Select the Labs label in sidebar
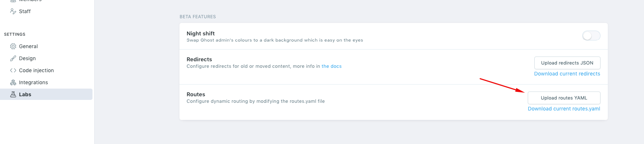 click(25, 94)
